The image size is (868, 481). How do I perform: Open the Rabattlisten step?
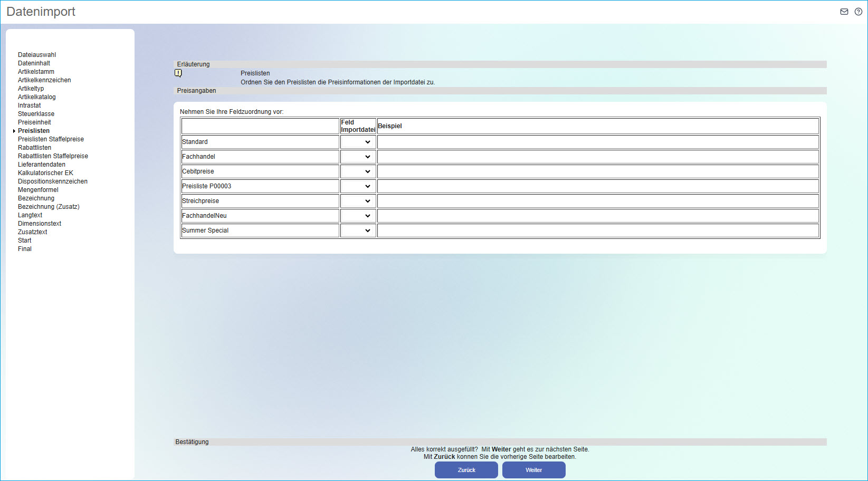pos(34,148)
